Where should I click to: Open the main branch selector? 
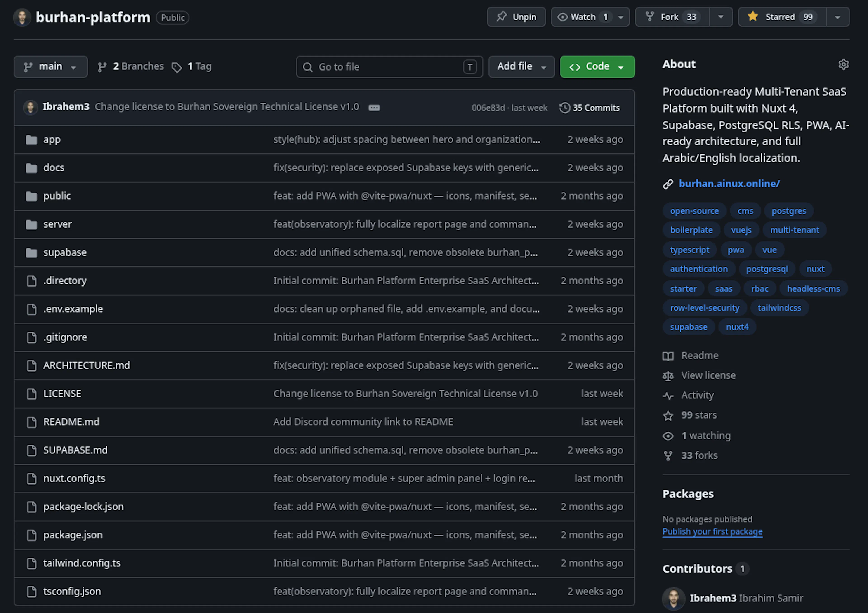[51, 67]
